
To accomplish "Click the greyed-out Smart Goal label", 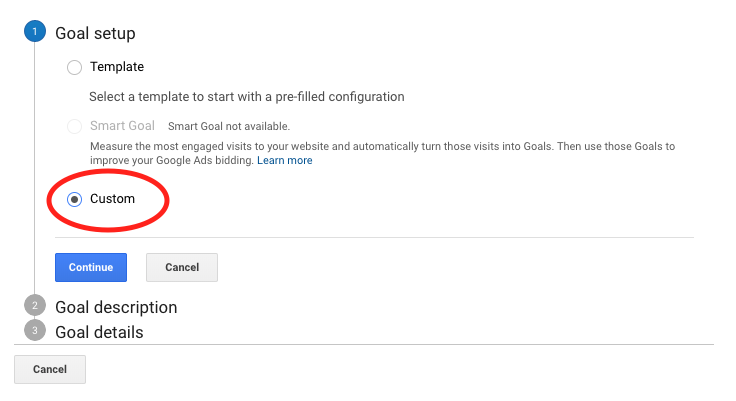I will click(122, 126).
